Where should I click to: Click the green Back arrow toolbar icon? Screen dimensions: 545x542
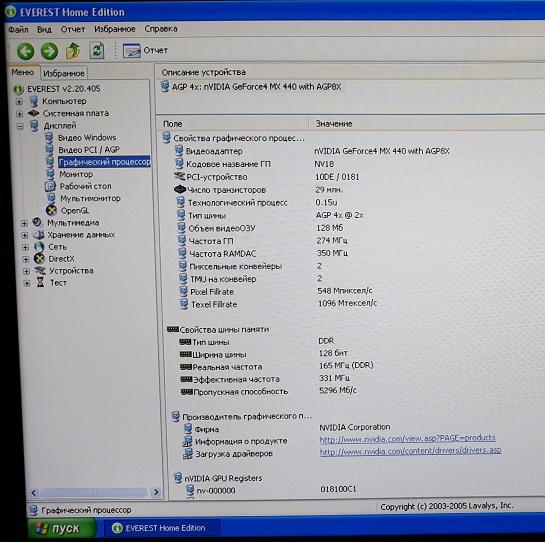pyautogui.click(x=26, y=51)
